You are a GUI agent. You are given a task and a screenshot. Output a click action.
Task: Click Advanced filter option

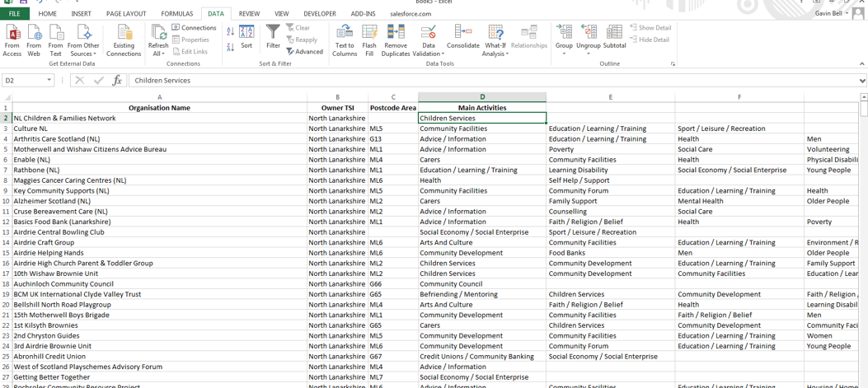tap(304, 51)
